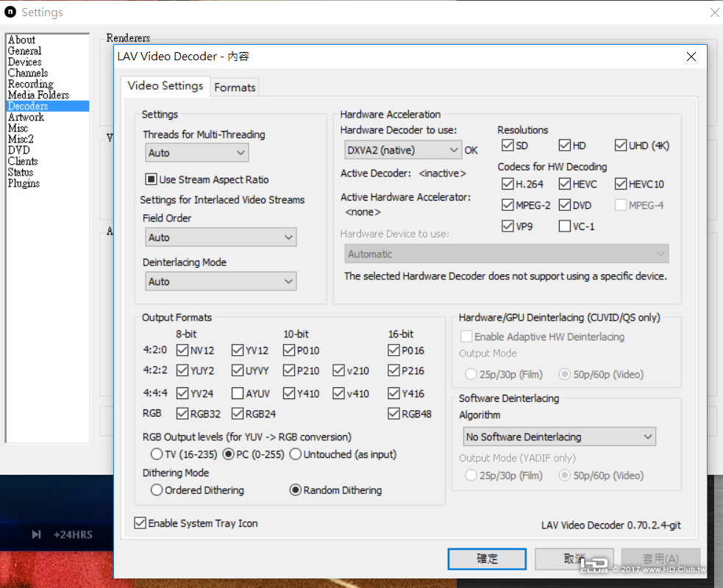Toggle Use Stream Aspect Ratio checkbox
The width and height of the screenshot is (723, 588).
(x=151, y=179)
